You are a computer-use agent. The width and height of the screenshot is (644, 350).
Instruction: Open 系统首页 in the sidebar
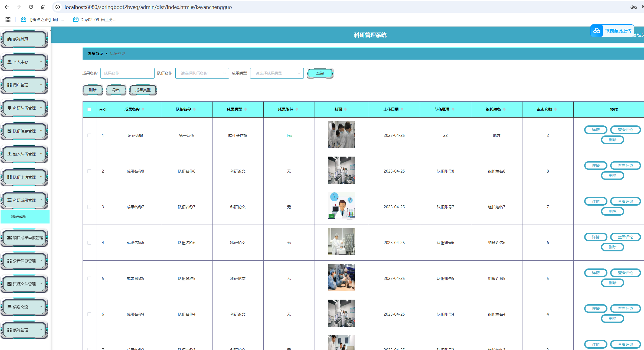(24, 39)
